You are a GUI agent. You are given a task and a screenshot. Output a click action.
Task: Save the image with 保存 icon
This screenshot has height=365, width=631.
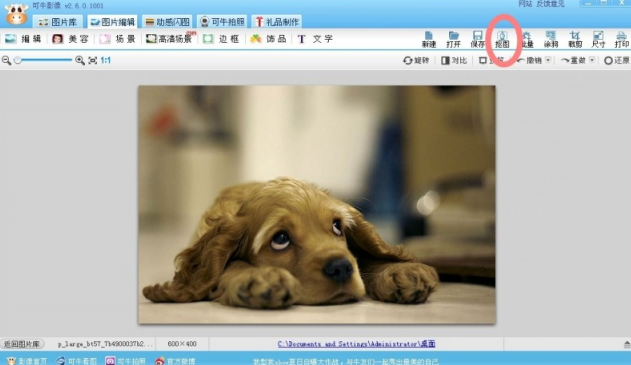point(477,39)
